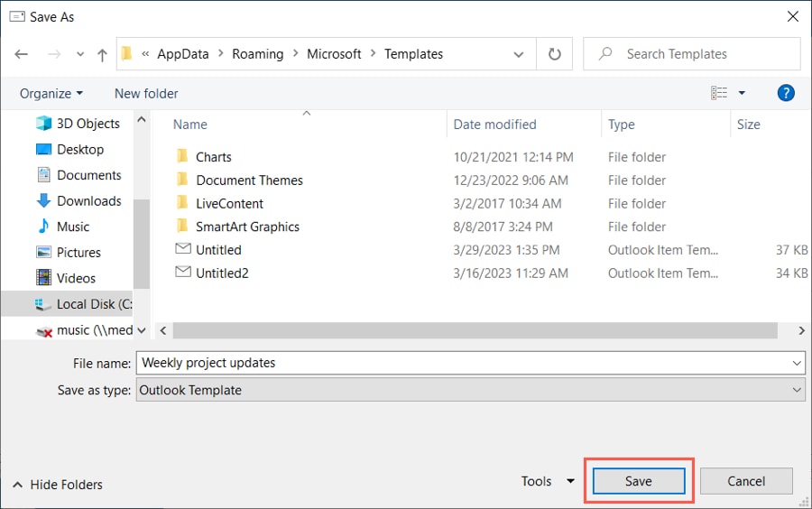The image size is (812, 509).
Task: Open the Save as type dropdown
Action: click(x=470, y=390)
